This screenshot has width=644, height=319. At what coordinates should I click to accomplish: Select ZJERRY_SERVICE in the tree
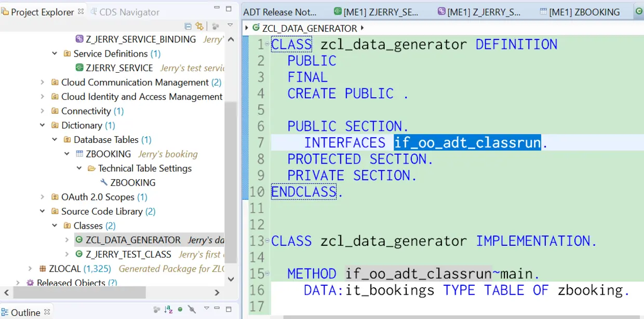coord(119,68)
